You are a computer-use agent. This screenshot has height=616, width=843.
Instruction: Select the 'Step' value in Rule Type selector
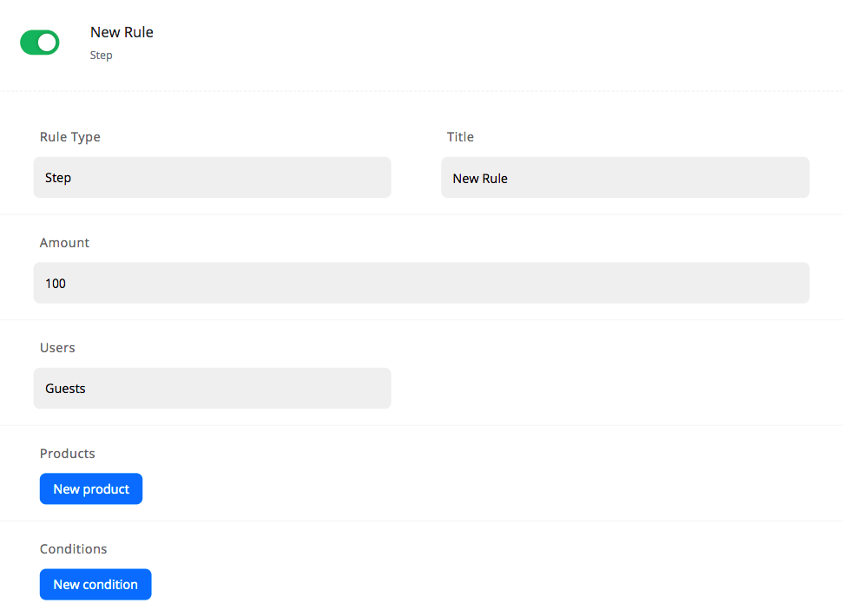click(58, 178)
